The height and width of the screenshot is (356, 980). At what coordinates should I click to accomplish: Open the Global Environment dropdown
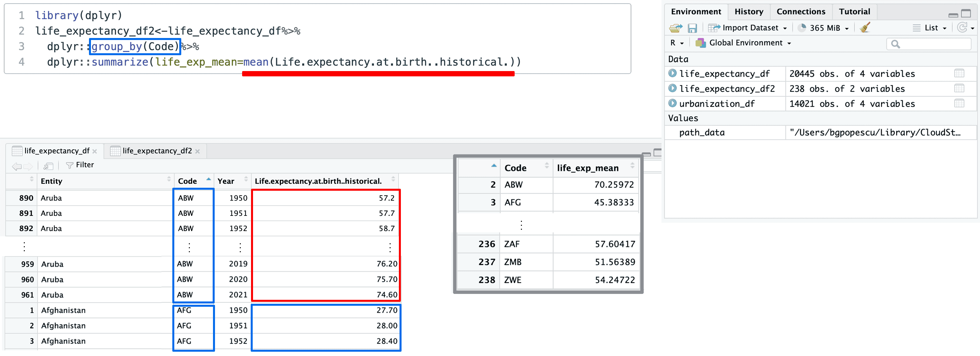745,43
